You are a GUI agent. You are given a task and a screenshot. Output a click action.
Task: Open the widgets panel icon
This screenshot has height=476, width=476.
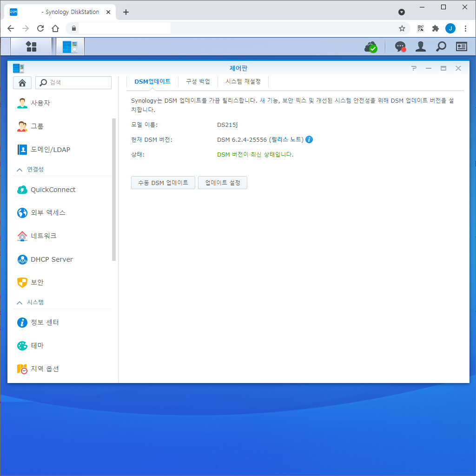pos(461,46)
